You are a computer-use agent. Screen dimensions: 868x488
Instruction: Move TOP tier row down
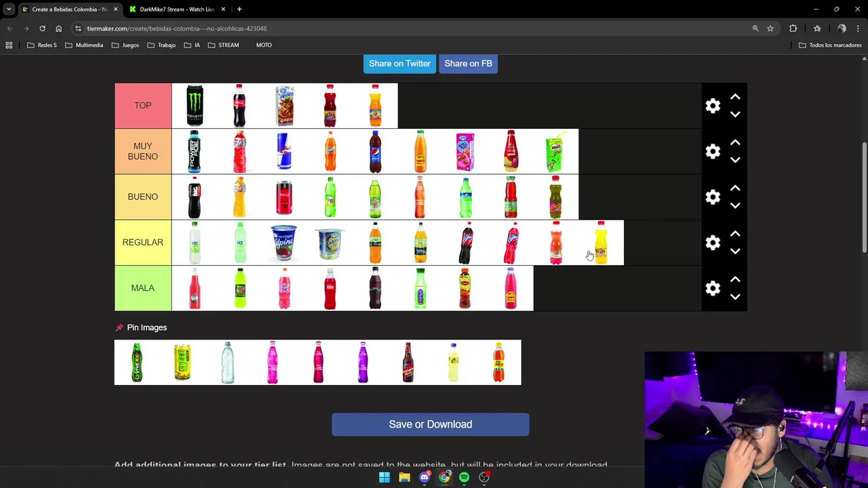tap(735, 115)
